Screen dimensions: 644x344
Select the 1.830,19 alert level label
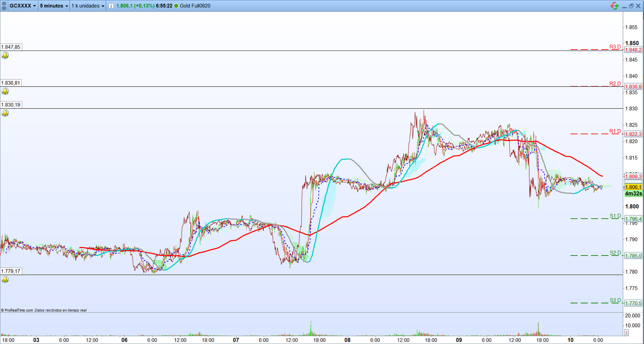[x=11, y=105]
